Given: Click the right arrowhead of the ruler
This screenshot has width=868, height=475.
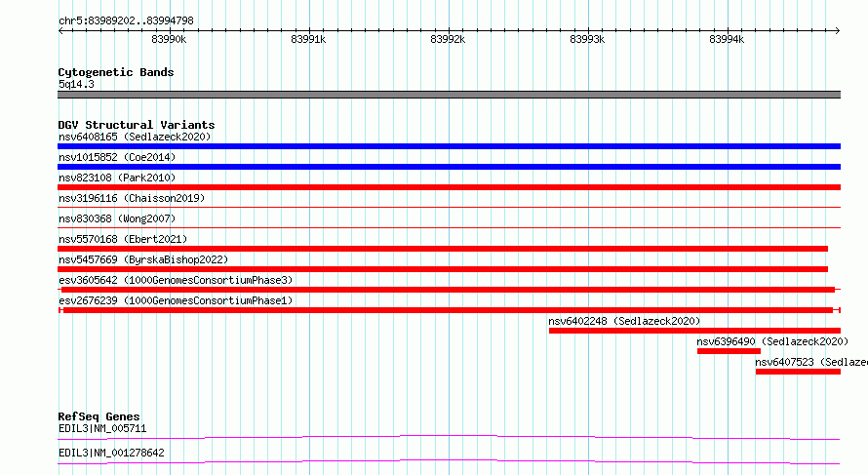Looking at the screenshot, I should (838, 31).
